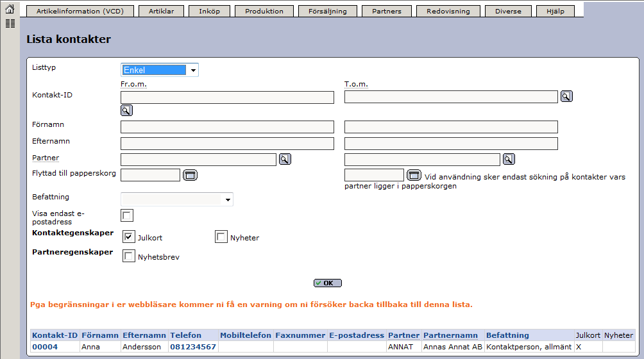The width and height of the screenshot is (644, 359).
Task: Sort by Efternamn column header
Action: pos(144,335)
